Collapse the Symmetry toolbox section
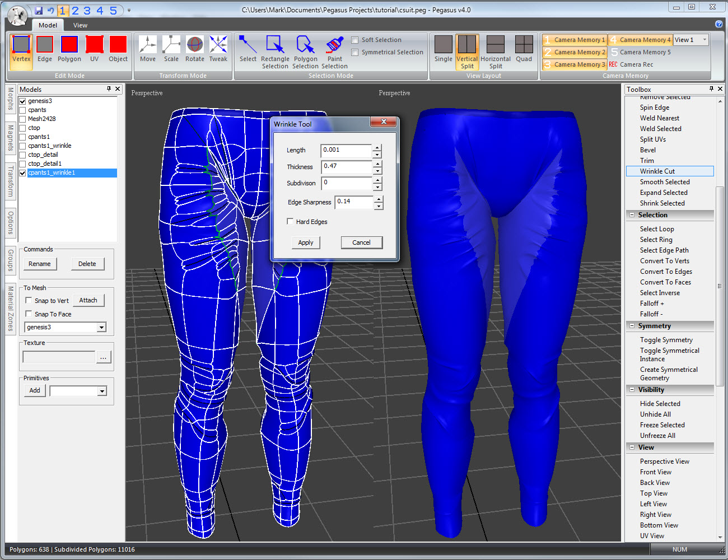The width and height of the screenshot is (728, 560). (632, 326)
